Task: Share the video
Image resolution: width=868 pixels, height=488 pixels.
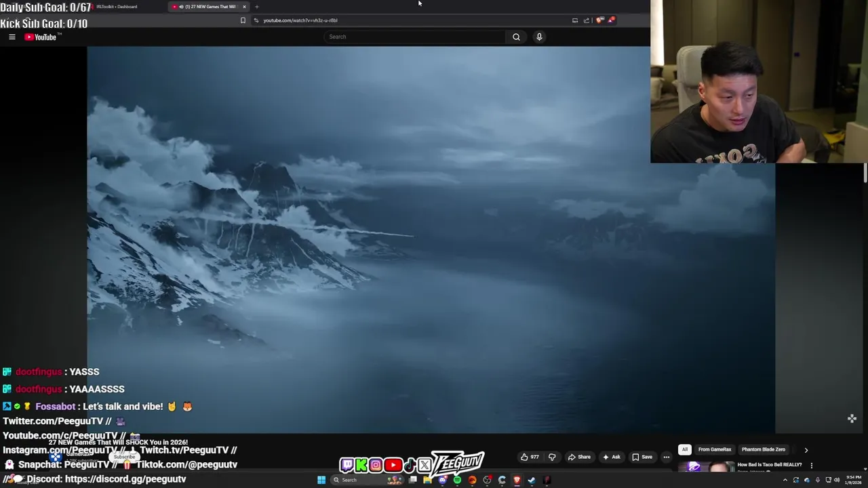Action: 579,457
